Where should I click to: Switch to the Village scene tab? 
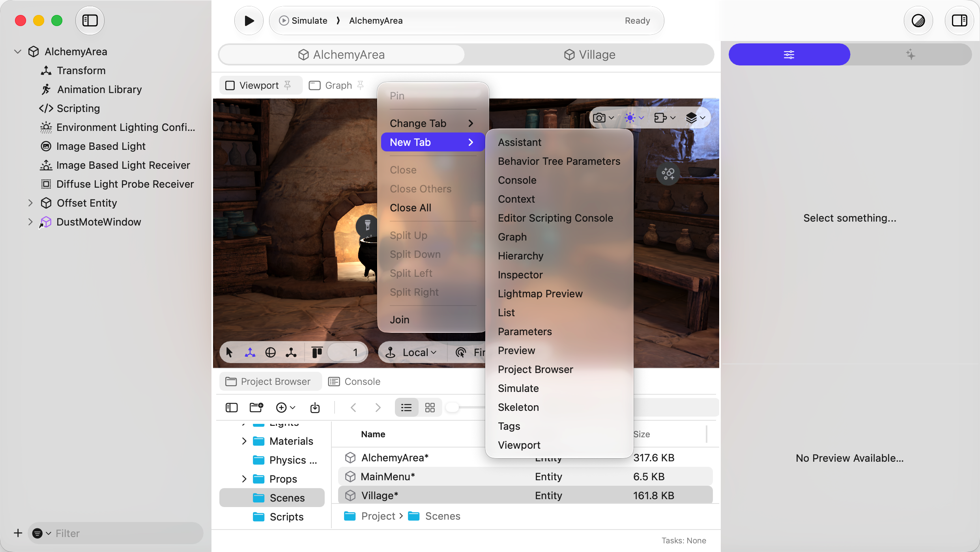click(589, 54)
